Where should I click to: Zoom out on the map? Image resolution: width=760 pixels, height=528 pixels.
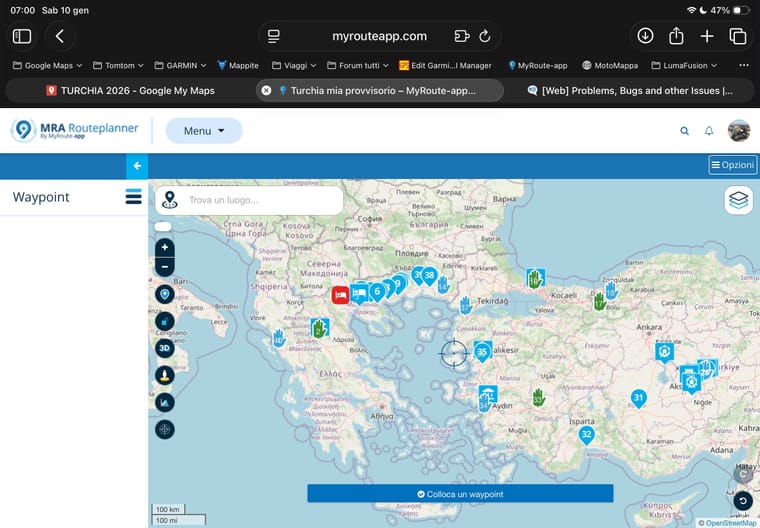click(x=165, y=267)
